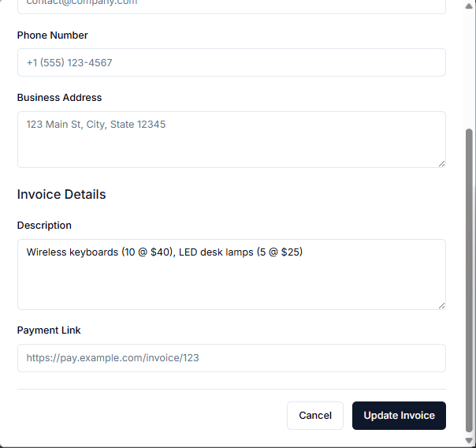The width and height of the screenshot is (476, 448).
Task: Click the Payment Link label
Action: 49,330
